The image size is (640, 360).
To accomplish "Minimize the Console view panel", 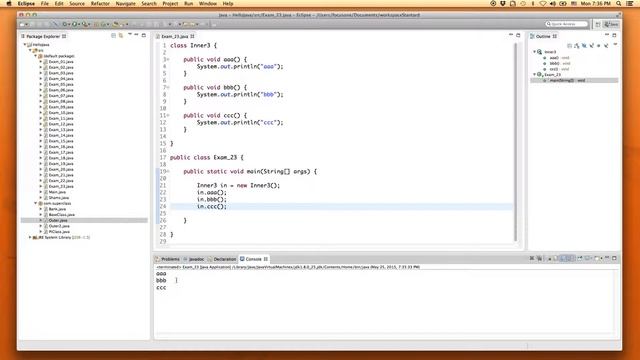I will point(607,258).
